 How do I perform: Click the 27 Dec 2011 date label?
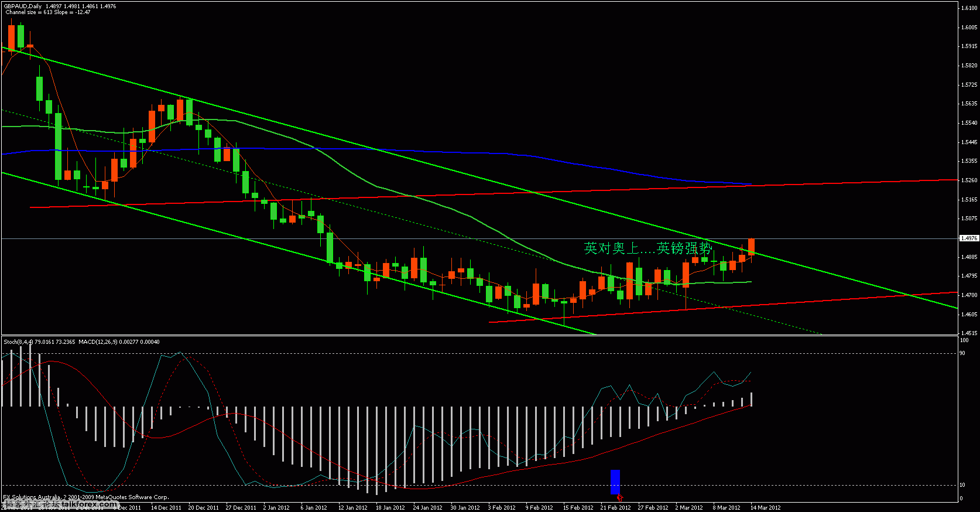(x=241, y=507)
